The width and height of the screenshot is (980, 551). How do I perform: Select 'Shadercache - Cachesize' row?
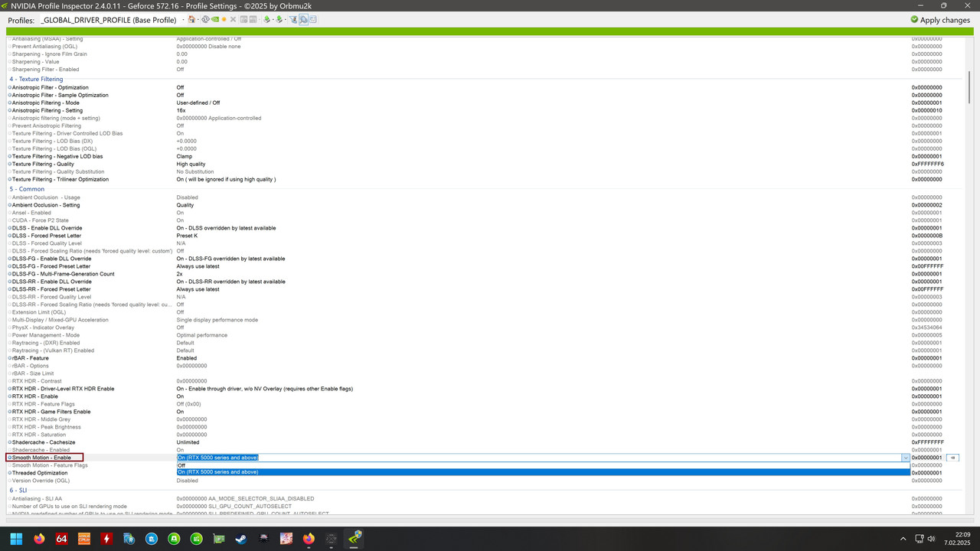click(x=485, y=442)
